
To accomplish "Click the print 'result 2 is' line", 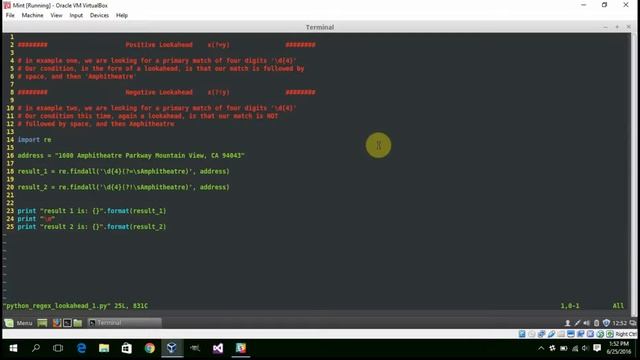I will coord(92,227).
